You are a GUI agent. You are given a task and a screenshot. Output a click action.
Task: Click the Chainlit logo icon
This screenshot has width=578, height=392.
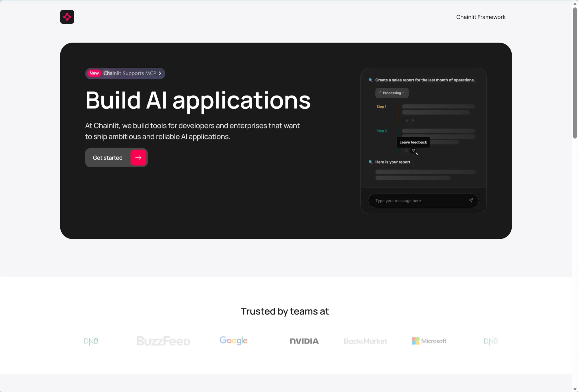coord(67,17)
